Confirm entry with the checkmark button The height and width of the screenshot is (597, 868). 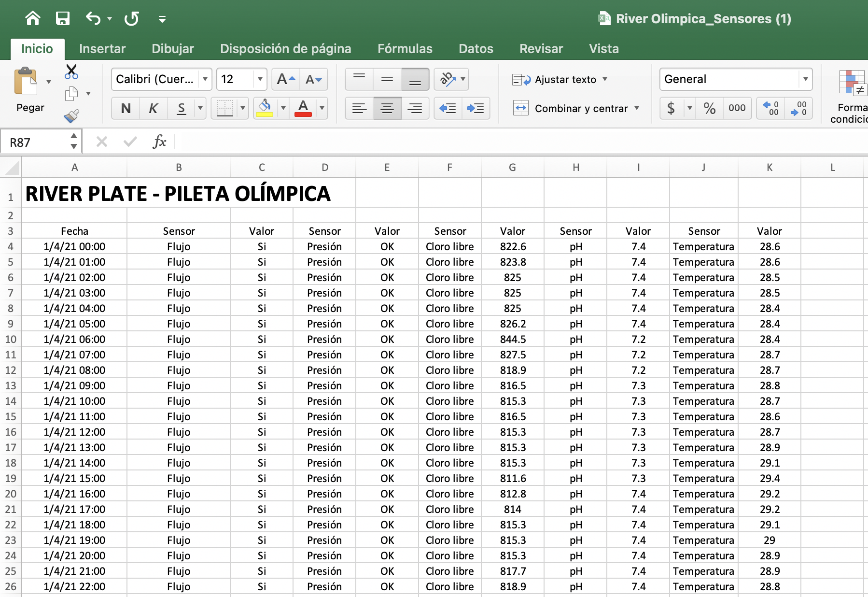tap(130, 142)
